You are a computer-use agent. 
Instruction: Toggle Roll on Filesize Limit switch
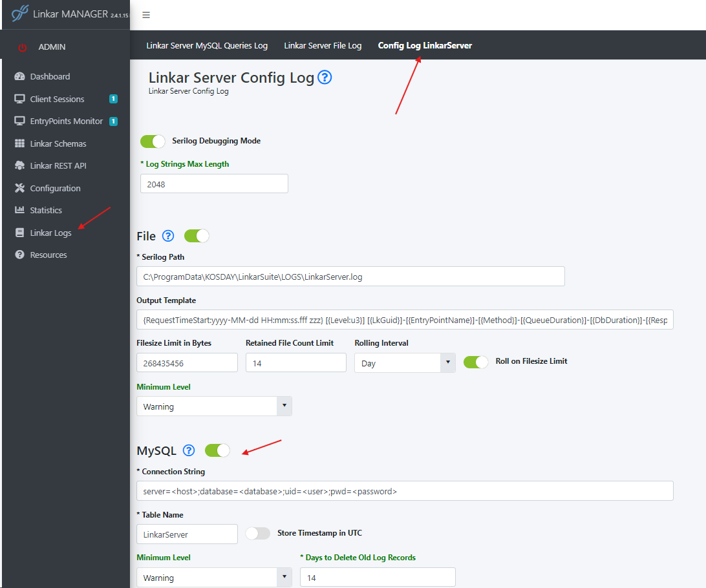pos(476,362)
